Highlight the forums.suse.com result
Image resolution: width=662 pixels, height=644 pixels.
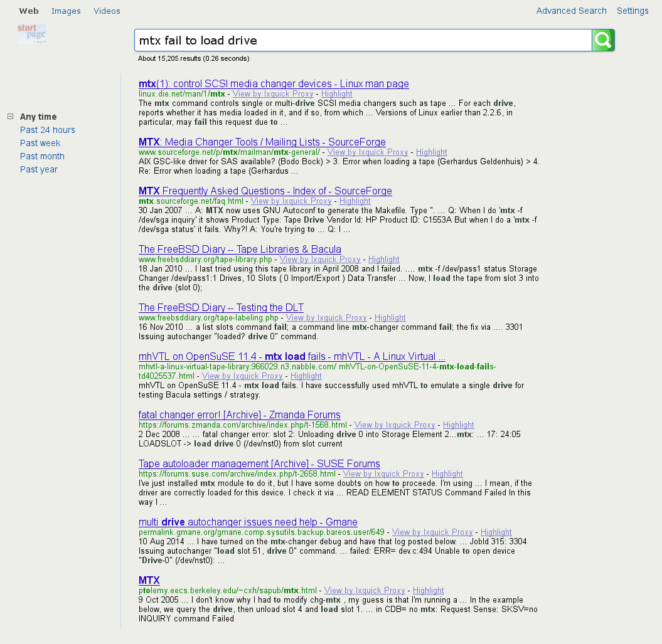pyautogui.click(x=447, y=473)
